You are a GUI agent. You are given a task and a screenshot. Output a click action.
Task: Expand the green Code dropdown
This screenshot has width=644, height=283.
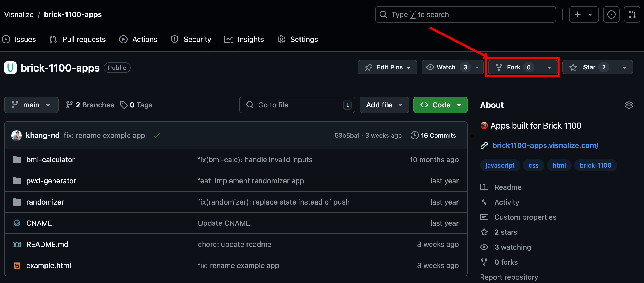click(x=440, y=105)
